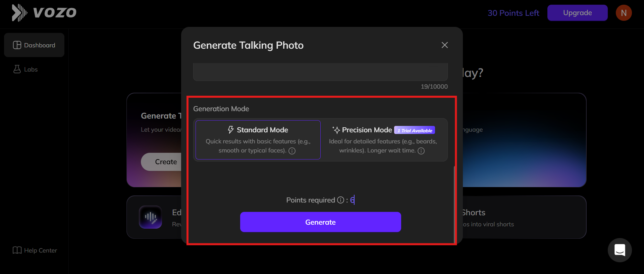This screenshot has width=644, height=274.
Task: Click the 1 Trial Available badge
Action: (415, 130)
